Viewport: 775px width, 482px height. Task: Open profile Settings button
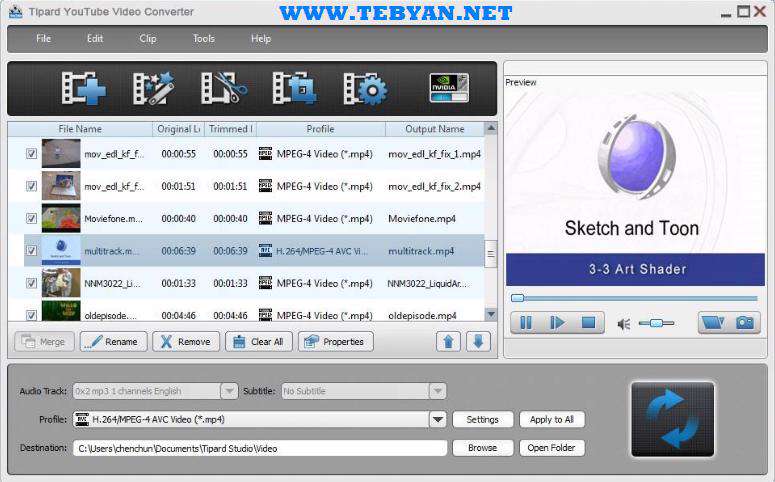(482, 420)
